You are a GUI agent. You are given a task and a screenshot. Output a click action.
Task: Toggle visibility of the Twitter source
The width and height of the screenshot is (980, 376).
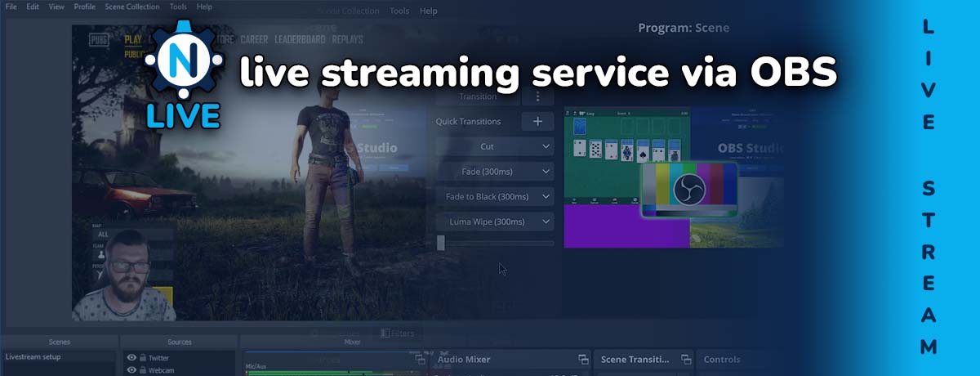tap(131, 358)
